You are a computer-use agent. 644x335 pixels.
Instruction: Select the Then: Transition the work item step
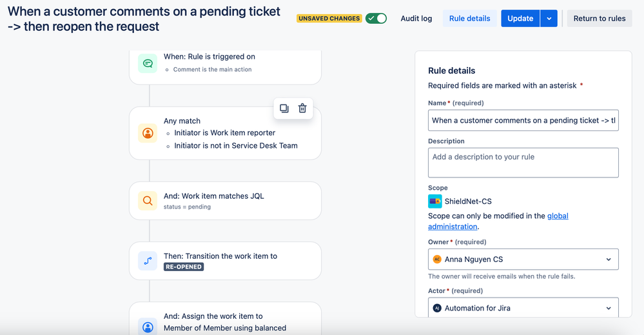click(225, 261)
